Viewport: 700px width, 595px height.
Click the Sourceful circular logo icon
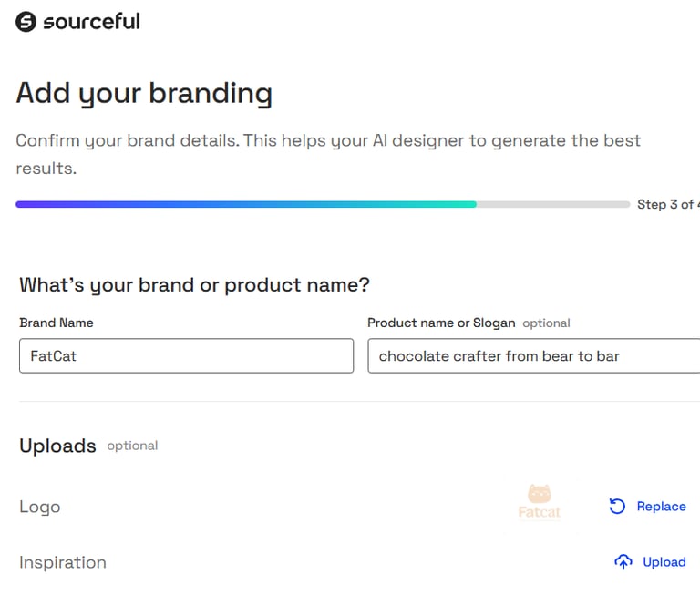pos(26,22)
